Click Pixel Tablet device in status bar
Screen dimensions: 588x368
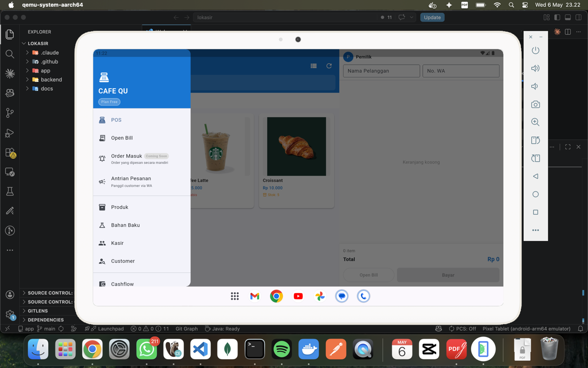(526, 329)
